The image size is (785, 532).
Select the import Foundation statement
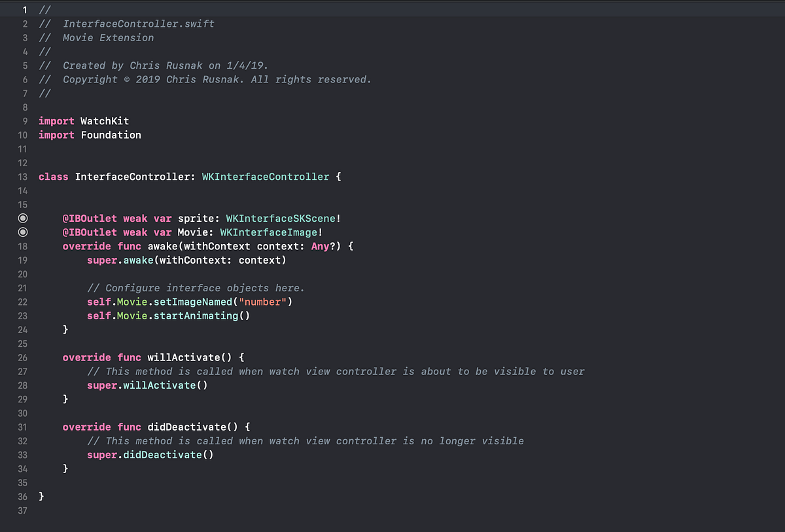pyautogui.click(x=90, y=135)
